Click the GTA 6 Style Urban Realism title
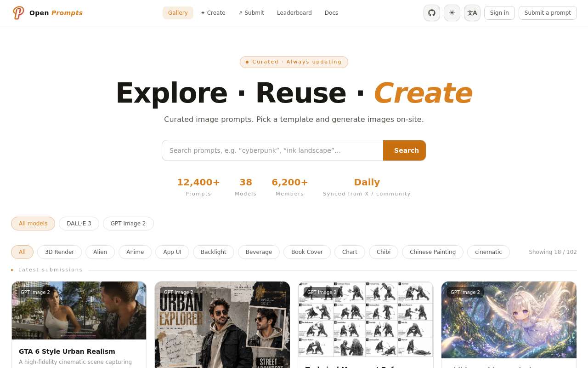 pos(67,351)
